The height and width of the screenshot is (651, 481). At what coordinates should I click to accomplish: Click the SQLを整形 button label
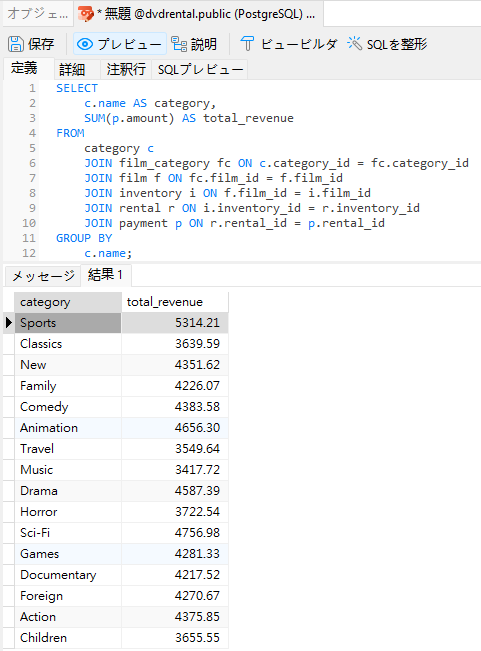pyautogui.click(x=397, y=44)
